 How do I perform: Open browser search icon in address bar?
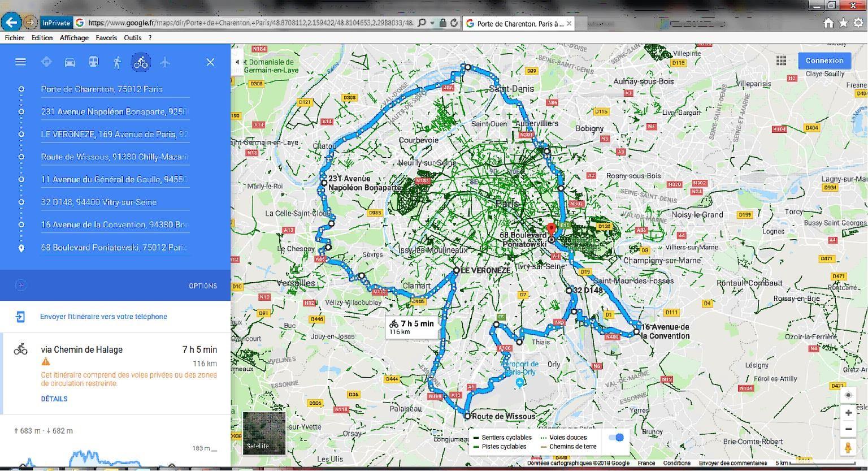pos(422,23)
